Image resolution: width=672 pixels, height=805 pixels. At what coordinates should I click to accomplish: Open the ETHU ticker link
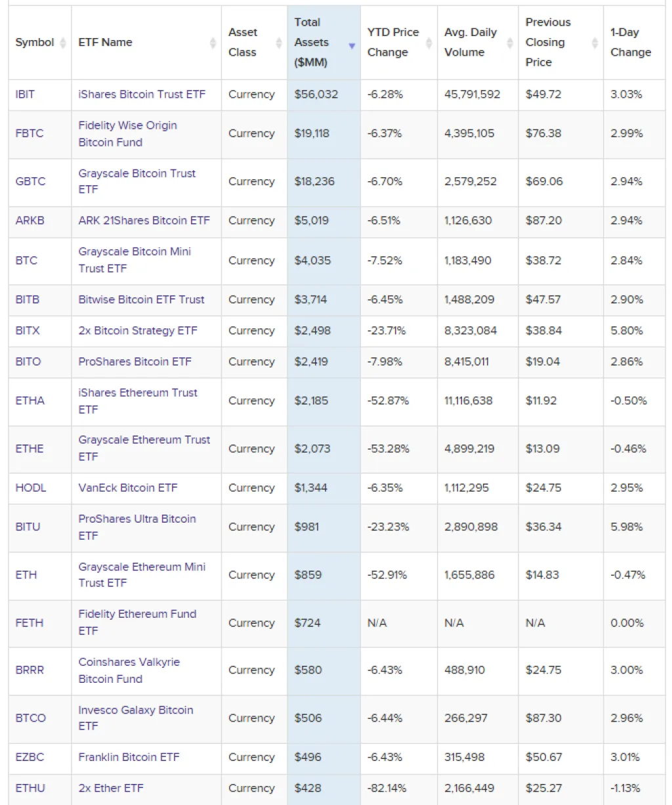point(30,788)
